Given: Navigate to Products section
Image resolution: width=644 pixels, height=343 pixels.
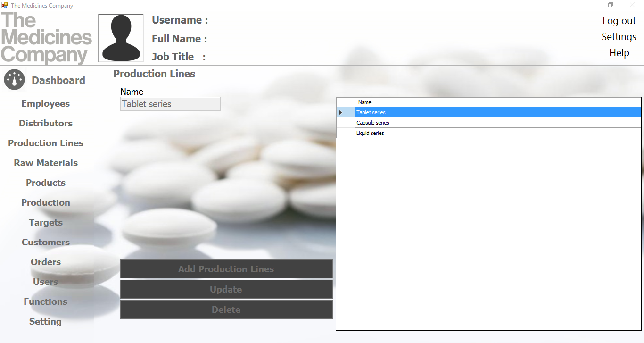Looking at the screenshot, I should pos(46,183).
